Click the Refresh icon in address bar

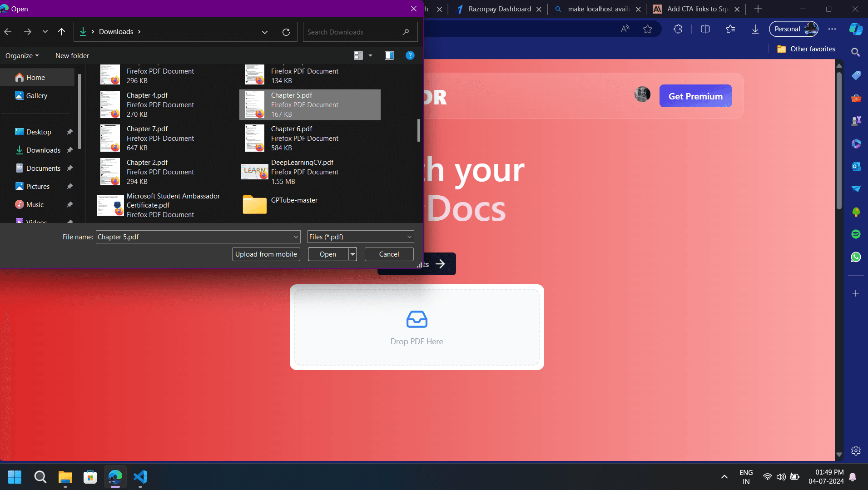click(x=286, y=32)
